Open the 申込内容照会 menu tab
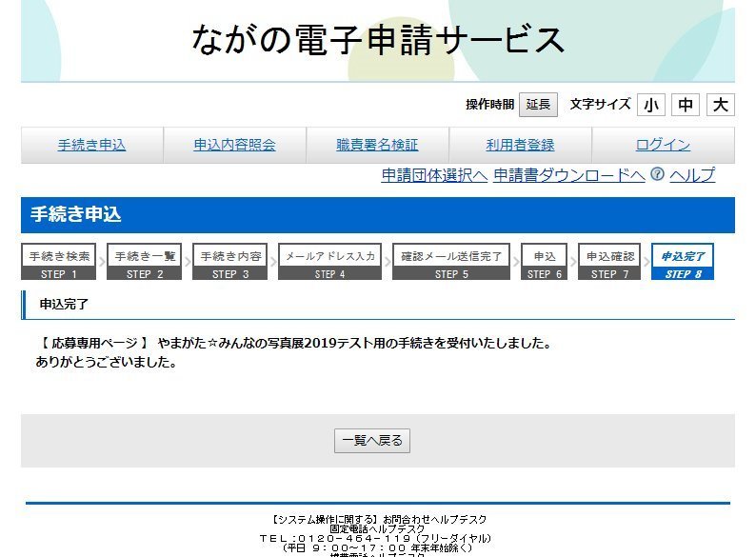 (235, 145)
